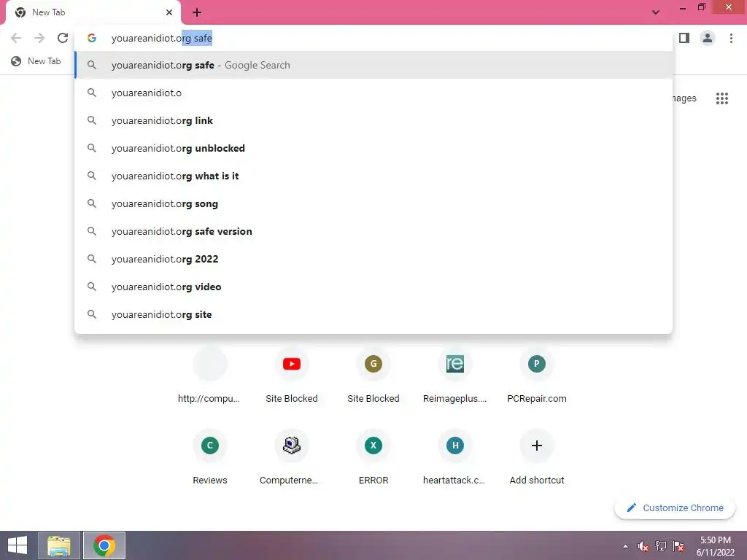Click the muted volume tray icon

click(643, 546)
